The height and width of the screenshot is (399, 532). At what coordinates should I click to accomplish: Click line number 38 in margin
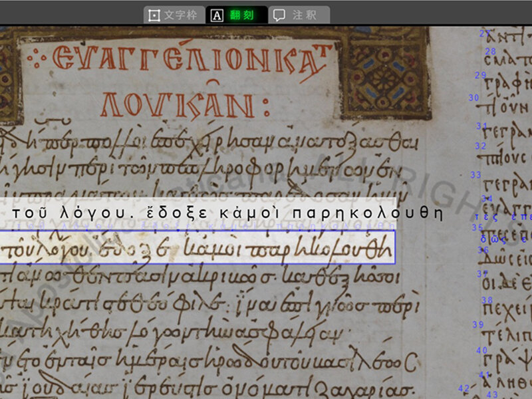487,300
